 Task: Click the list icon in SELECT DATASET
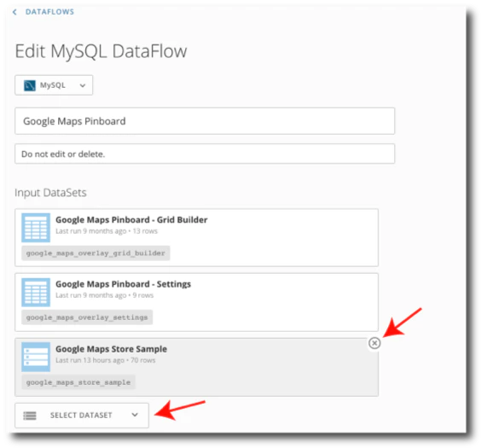coord(30,416)
